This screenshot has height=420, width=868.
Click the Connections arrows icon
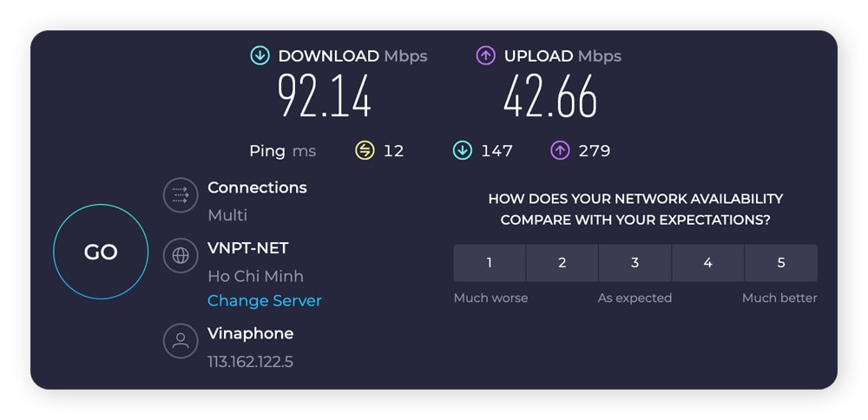(x=181, y=195)
